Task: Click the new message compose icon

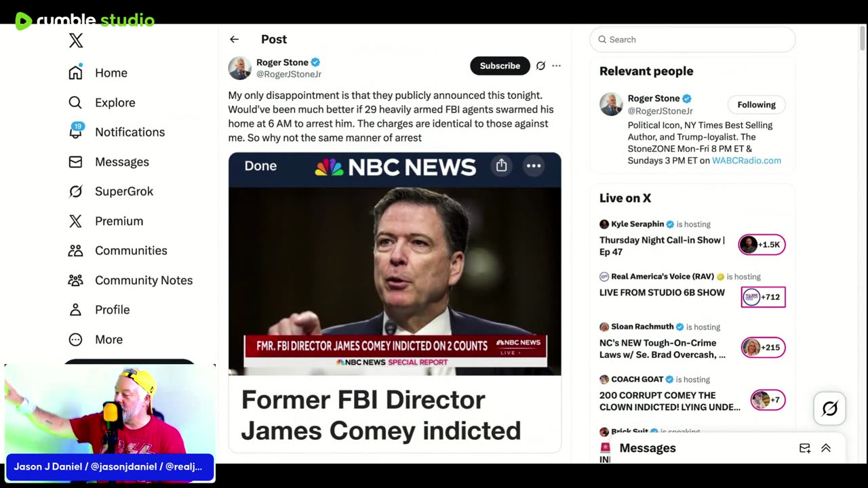Action: 804,448
